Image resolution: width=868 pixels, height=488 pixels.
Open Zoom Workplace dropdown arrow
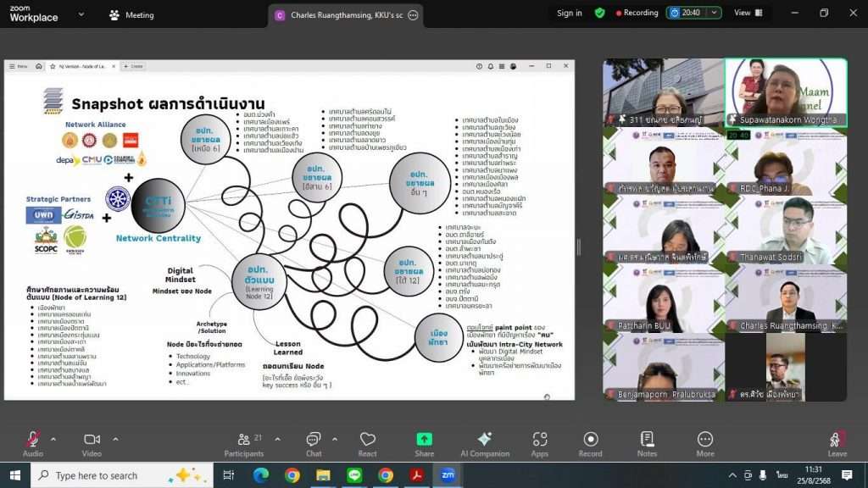[x=81, y=14]
